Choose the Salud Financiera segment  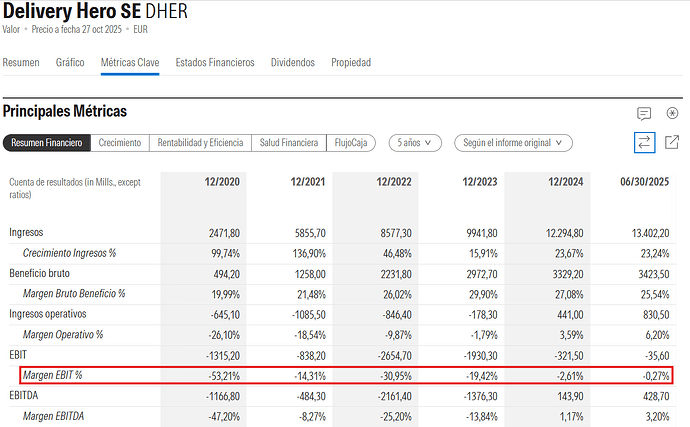288,143
